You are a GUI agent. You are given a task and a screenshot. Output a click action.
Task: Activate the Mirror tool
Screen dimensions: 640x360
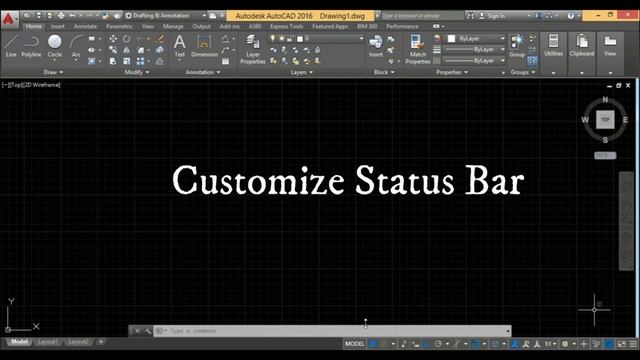tap(127, 50)
